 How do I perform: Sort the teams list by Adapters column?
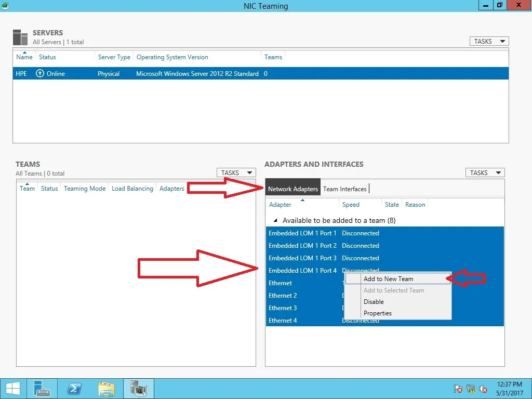click(171, 188)
